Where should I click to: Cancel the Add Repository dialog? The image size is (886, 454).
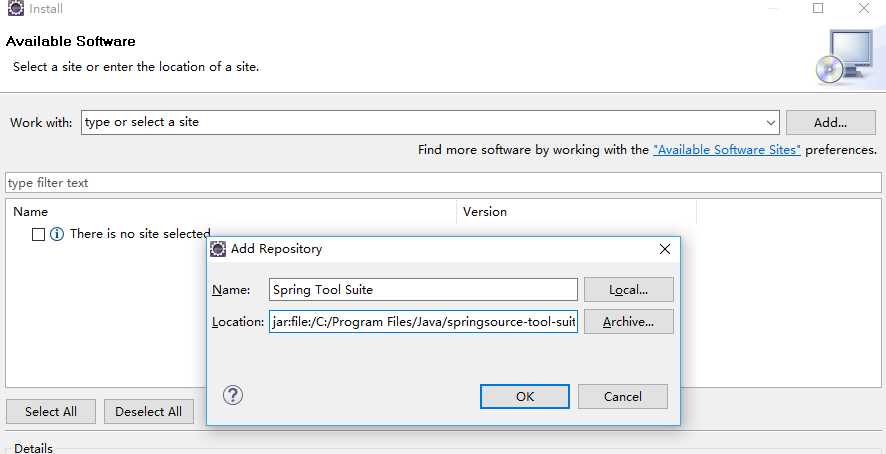(x=623, y=396)
